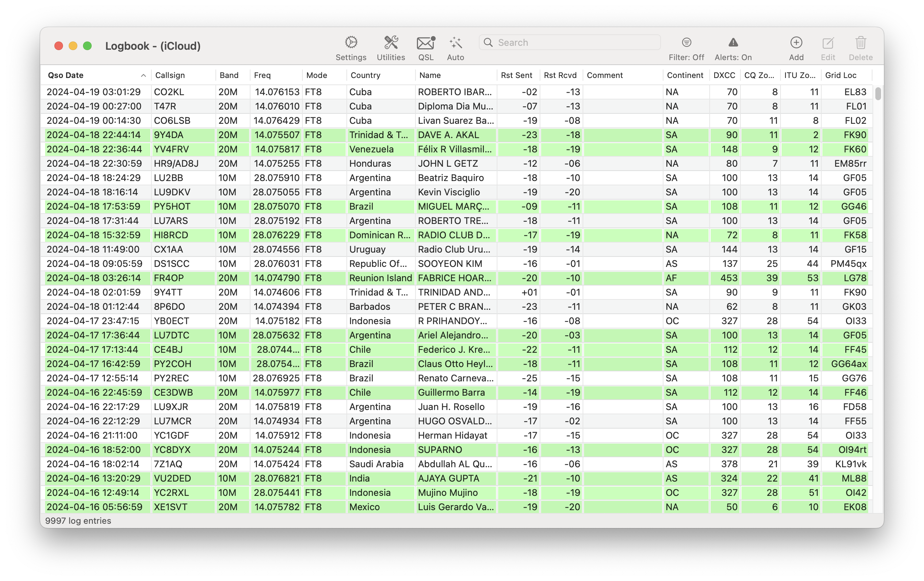Select the CO2KL callsign row
Screen dimensions: 924x581
click(x=456, y=92)
